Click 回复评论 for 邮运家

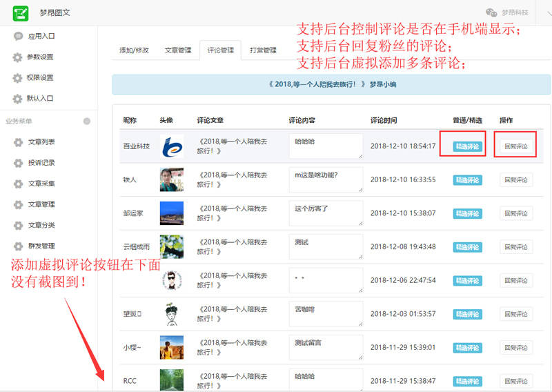tap(516, 213)
